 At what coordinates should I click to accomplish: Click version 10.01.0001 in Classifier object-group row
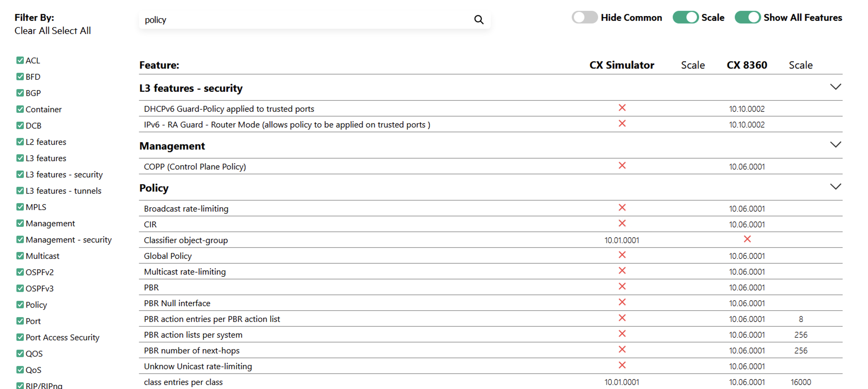coord(622,240)
